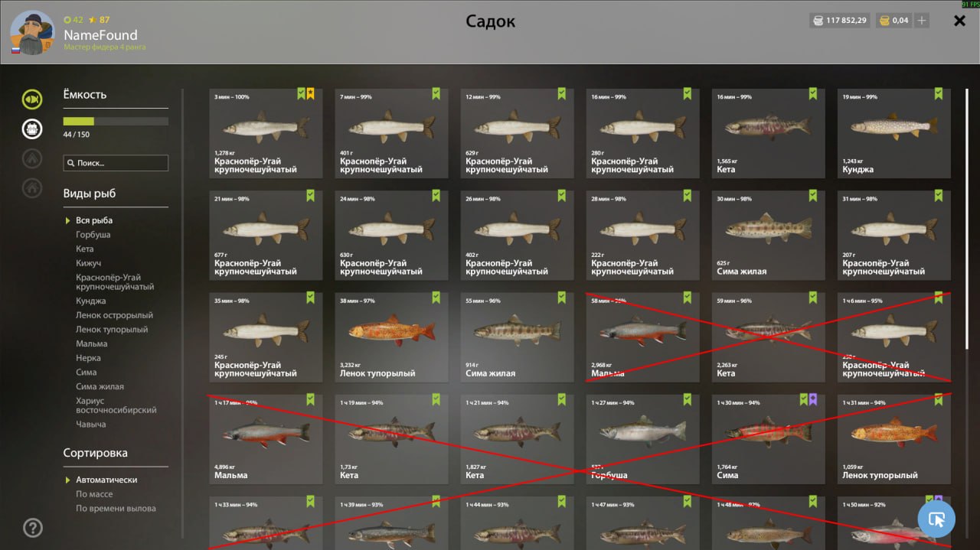Filter list by Хариус восточносибирский
Viewport: 980px width, 550px height.
(116, 405)
